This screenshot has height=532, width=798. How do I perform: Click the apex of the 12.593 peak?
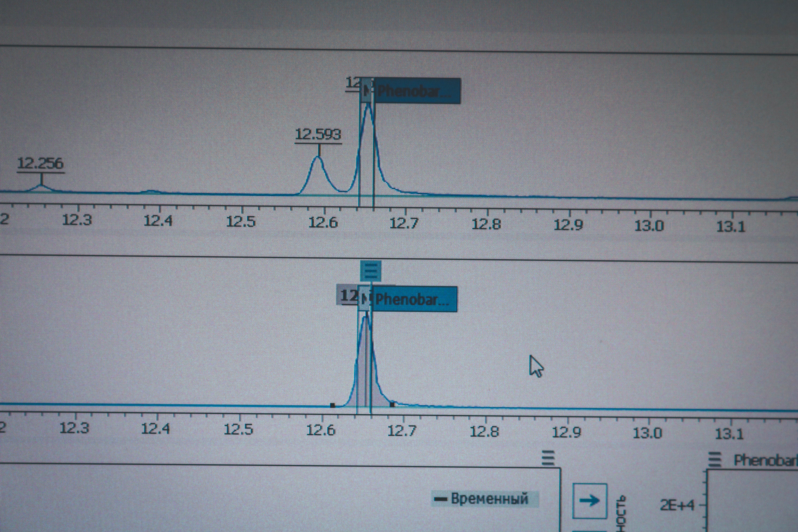318,157
